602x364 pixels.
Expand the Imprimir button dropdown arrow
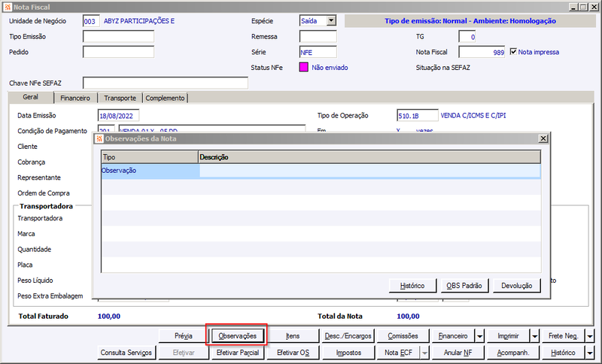535,336
